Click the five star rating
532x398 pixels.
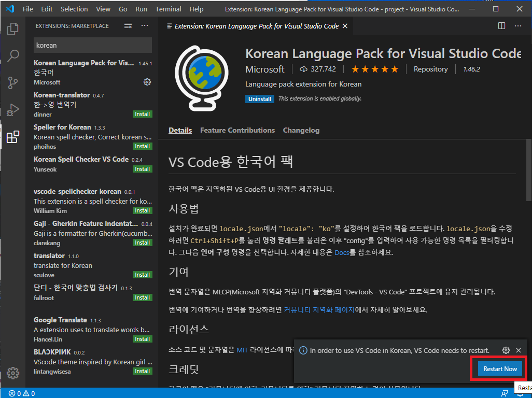point(375,69)
